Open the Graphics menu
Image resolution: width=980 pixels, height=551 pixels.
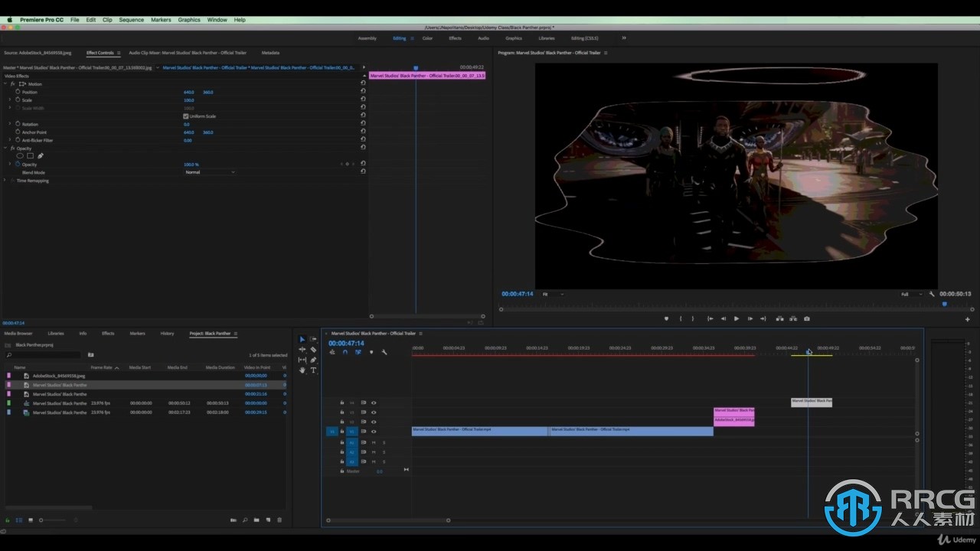coord(189,20)
